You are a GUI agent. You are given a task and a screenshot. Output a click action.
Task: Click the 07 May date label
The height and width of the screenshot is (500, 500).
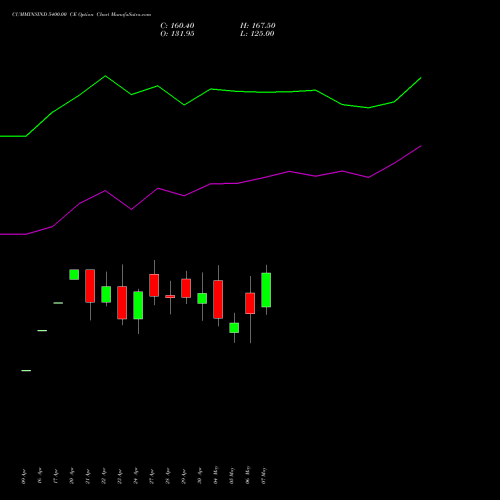point(263,475)
